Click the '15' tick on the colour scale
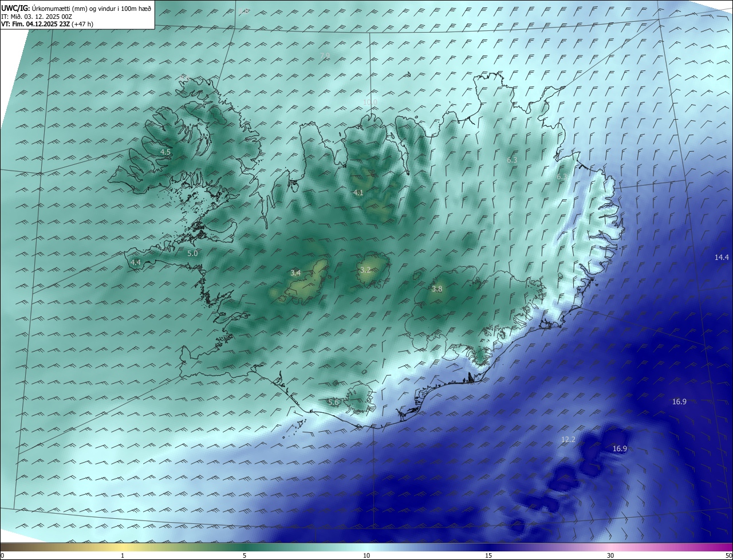 [x=488, y=555]
